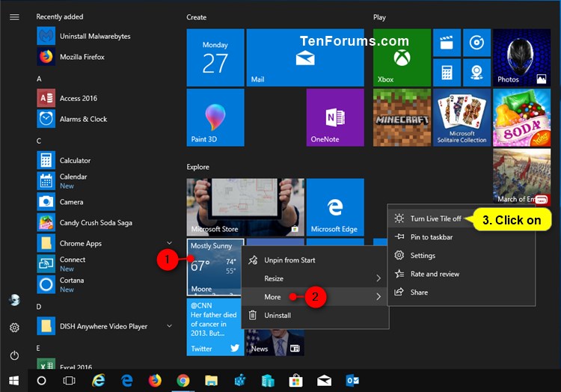Open the Weather tile showing Mostly Sunny

214,267
